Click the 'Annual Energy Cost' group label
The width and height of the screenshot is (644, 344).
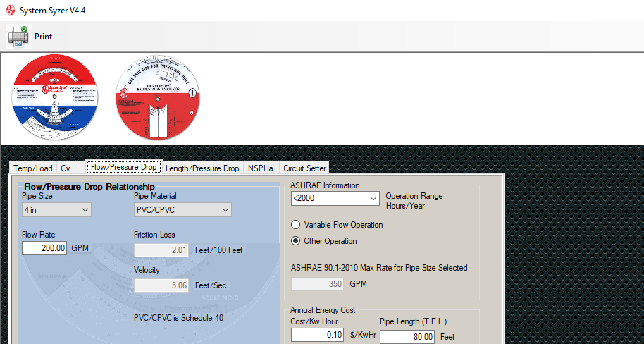coord(323,310)
